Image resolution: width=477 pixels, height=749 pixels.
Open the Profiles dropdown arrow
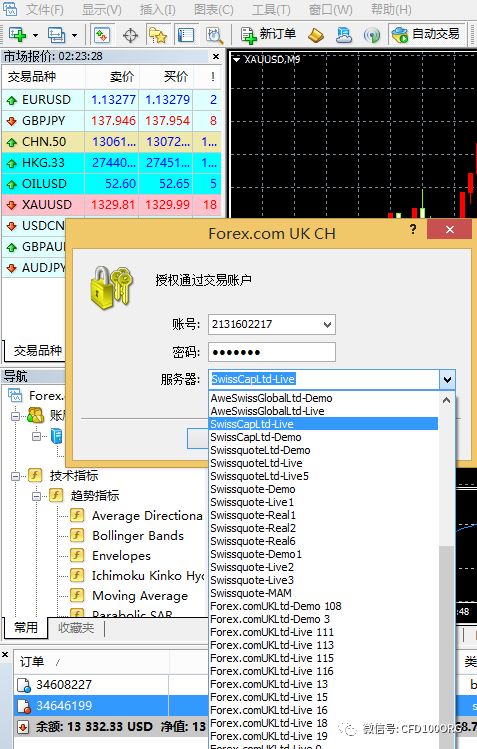coord(74,35)
